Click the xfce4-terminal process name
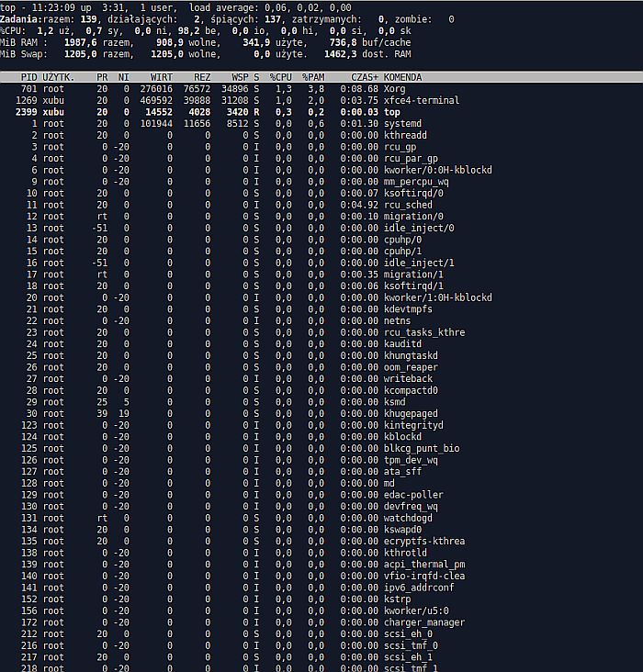The width and height of the screenshot is (643, 672). (x=421, y=100)
